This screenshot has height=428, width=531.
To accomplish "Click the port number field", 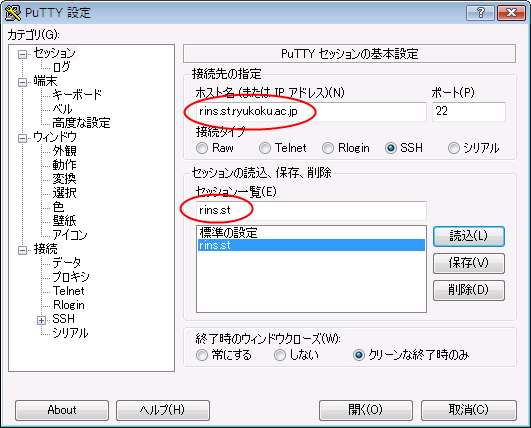I will click(x=469, y=111).
